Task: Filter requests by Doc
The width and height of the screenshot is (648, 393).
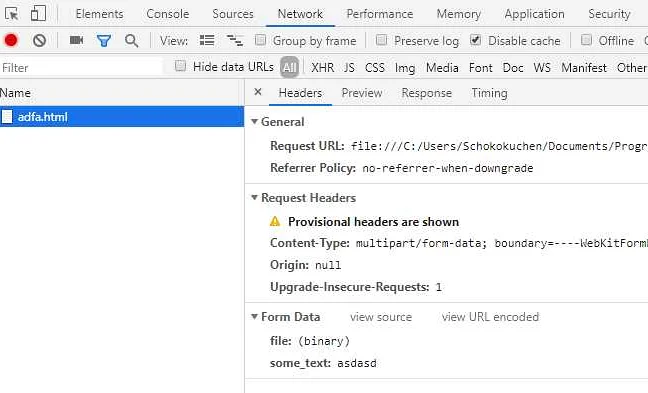Action: (513, 67)
